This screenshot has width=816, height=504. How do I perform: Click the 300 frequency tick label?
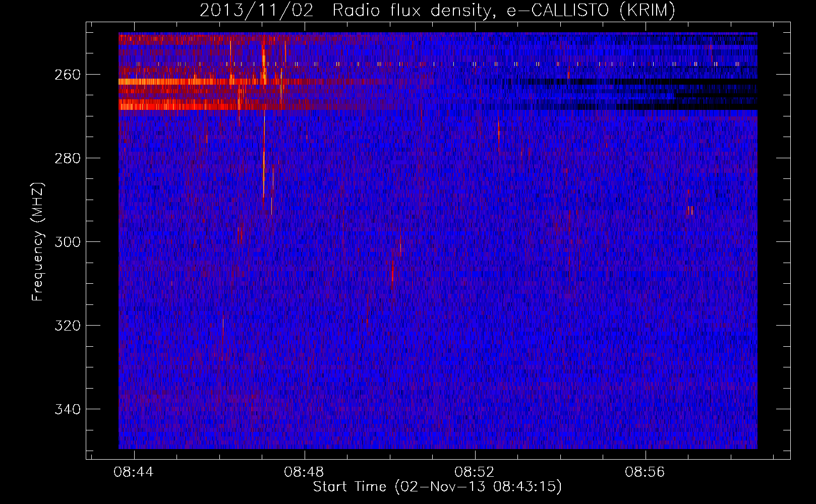tap(67, 242)
